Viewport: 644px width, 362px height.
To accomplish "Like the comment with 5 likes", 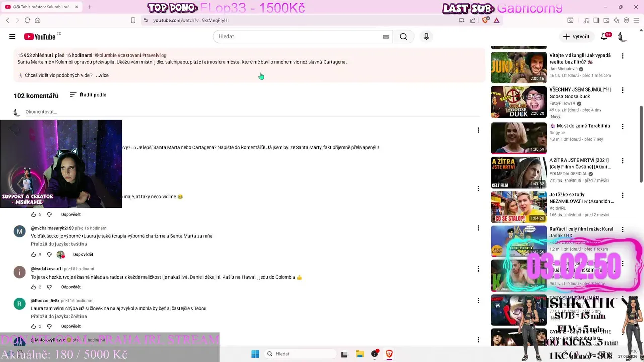I will [x=34, y=214].
